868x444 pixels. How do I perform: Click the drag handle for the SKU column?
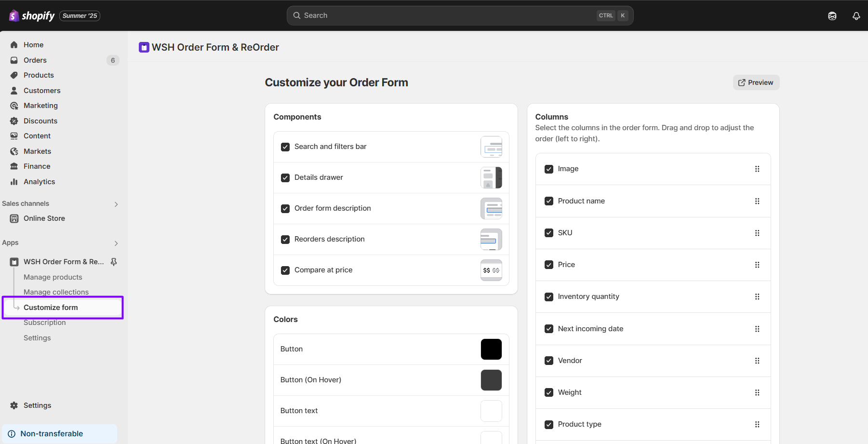(x=757, y=233)
